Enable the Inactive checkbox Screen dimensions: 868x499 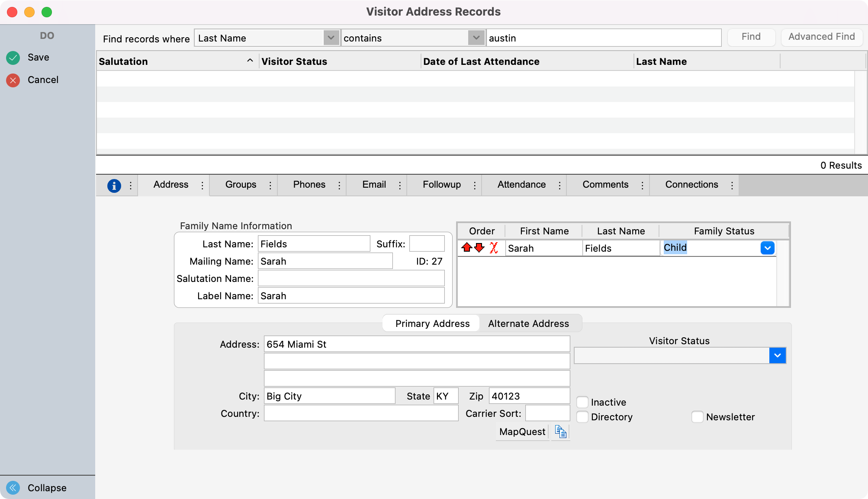point(582,402)
